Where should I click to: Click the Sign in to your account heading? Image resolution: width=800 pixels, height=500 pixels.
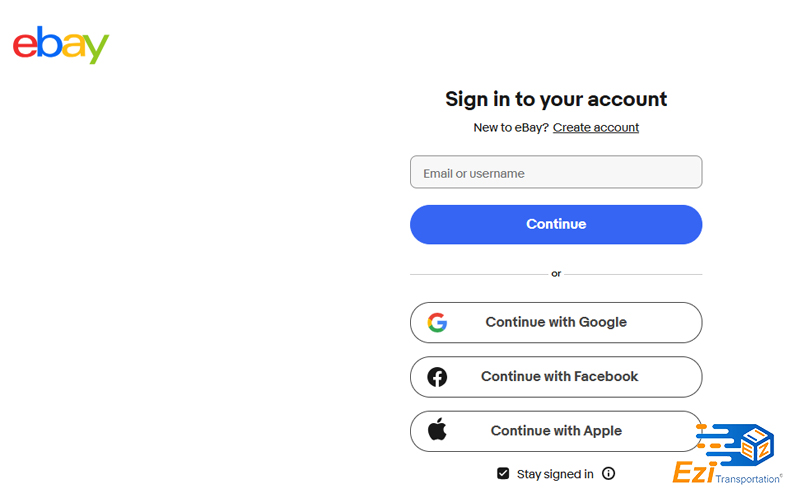coord(556,99)
